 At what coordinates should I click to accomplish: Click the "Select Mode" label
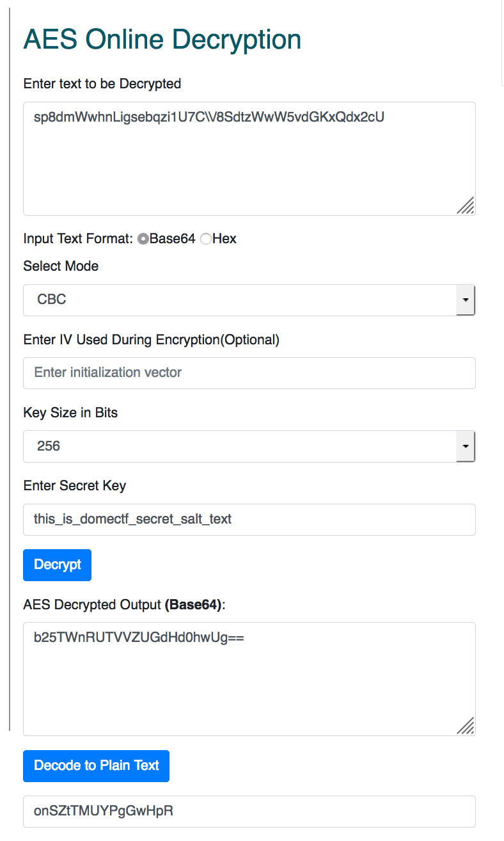[x=61, y=266]
